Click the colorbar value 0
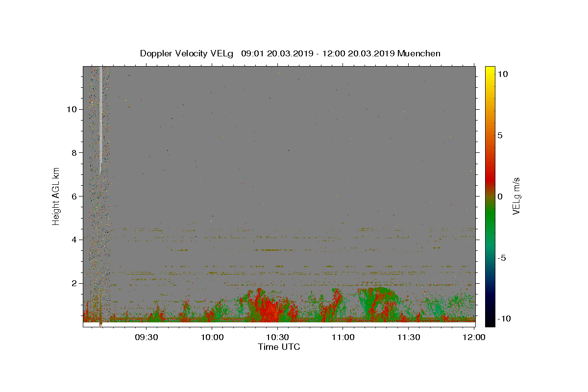The width and height of the screenshot is (588, 392). (501, 196)
